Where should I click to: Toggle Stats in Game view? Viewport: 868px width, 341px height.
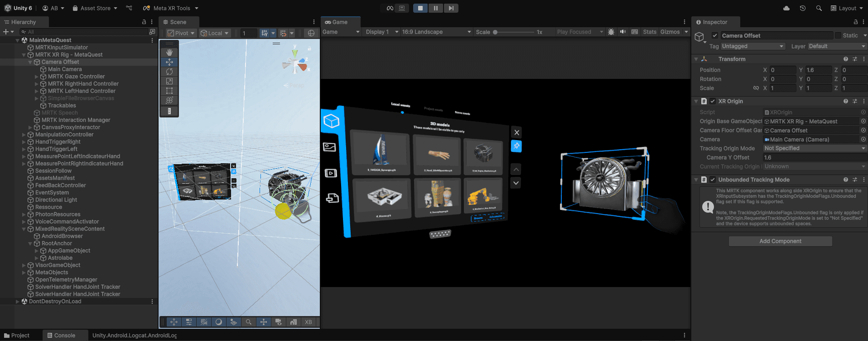[649, 32]
